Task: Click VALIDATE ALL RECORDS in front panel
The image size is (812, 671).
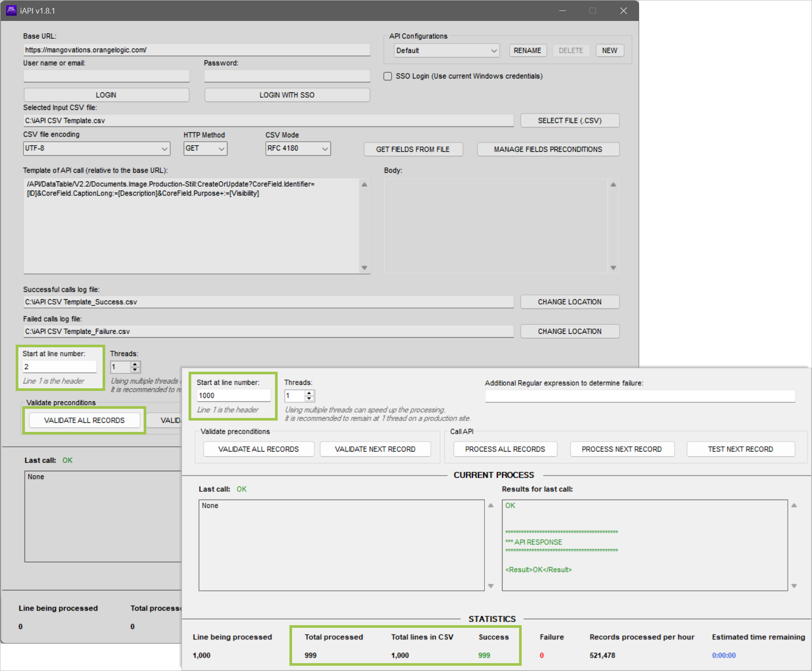Action: (x=258, y=449)
